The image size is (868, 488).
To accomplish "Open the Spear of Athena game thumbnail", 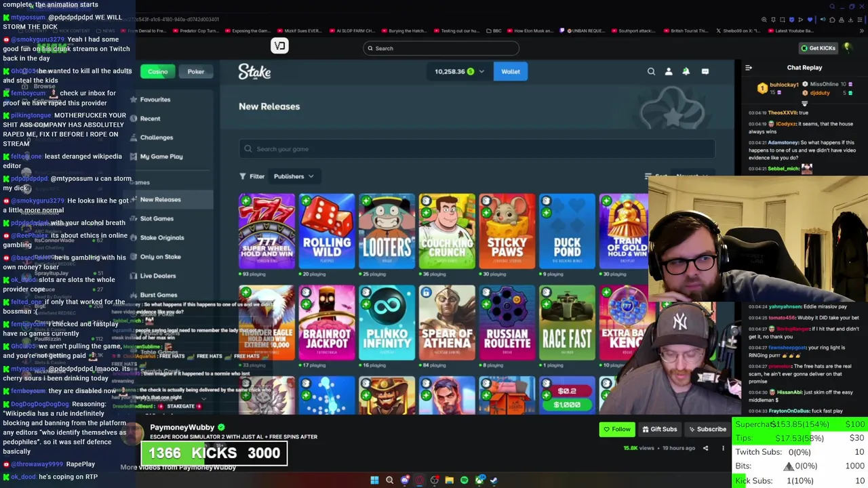I will pos(447,323).
